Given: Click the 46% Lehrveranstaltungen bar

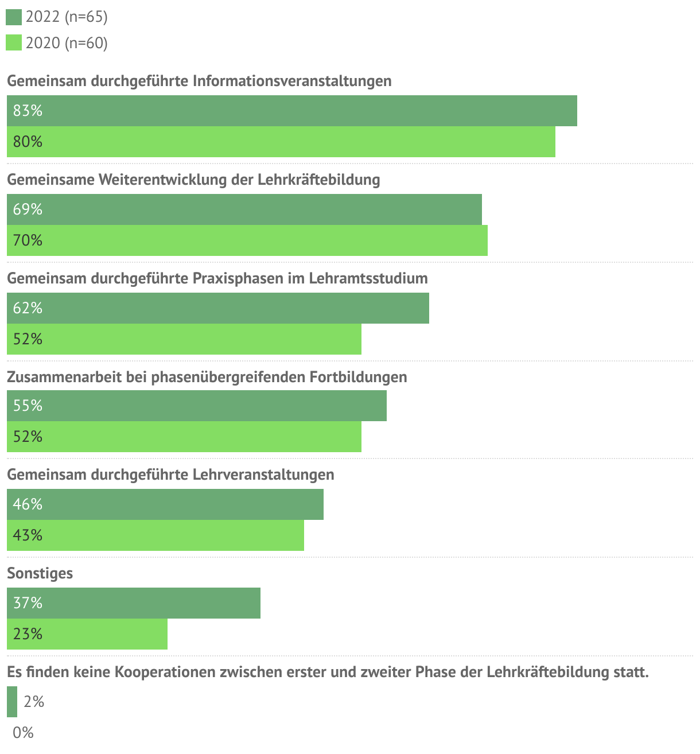Looking at the screenshot, I should [165, 504].
